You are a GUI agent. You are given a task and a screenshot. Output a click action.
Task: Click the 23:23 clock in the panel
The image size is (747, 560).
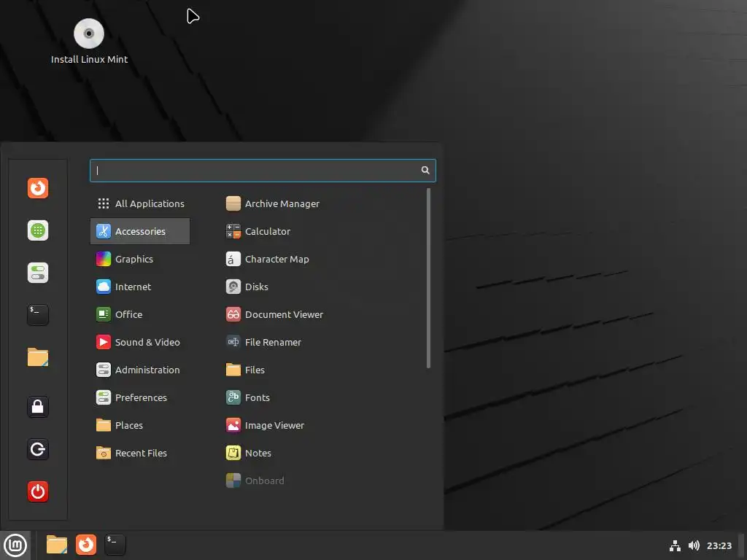coord(719,545)
